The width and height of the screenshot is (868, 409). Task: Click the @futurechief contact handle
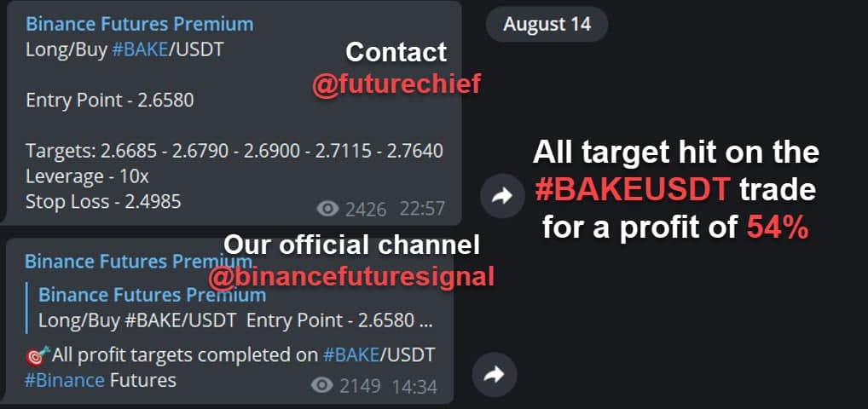pyautogui.click(x=396, y=84)
